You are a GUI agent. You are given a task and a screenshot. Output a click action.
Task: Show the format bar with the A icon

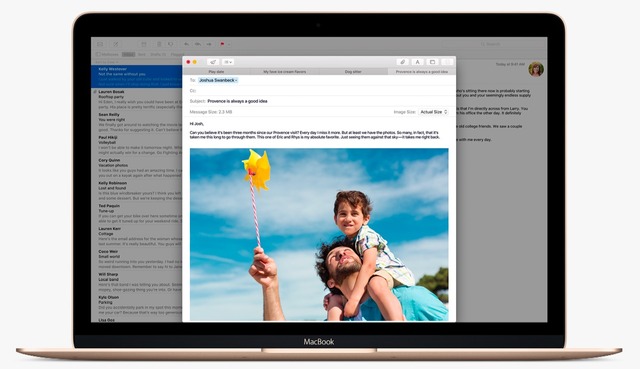point(417,62)
